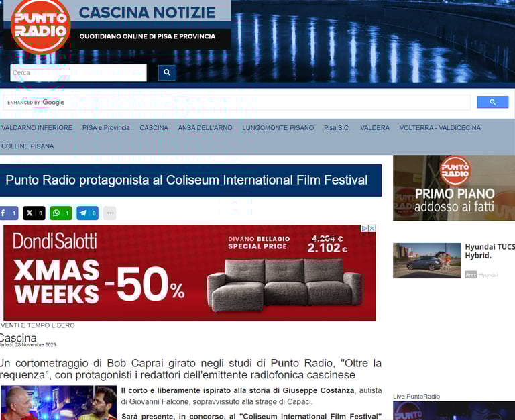Open the Primo Piano addosso ai fatti banner
The image size is (515, 420).
coord(454,188)
